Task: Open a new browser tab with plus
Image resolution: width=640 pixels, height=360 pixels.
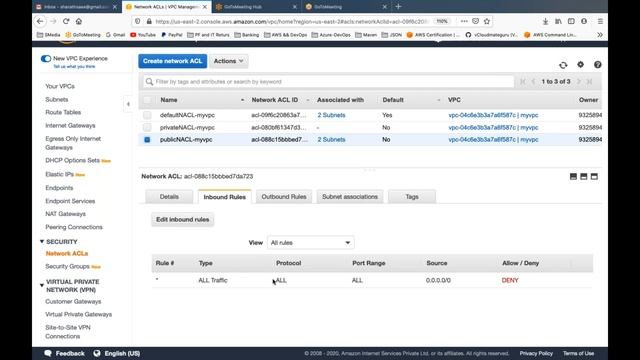Action: point(398,7)
